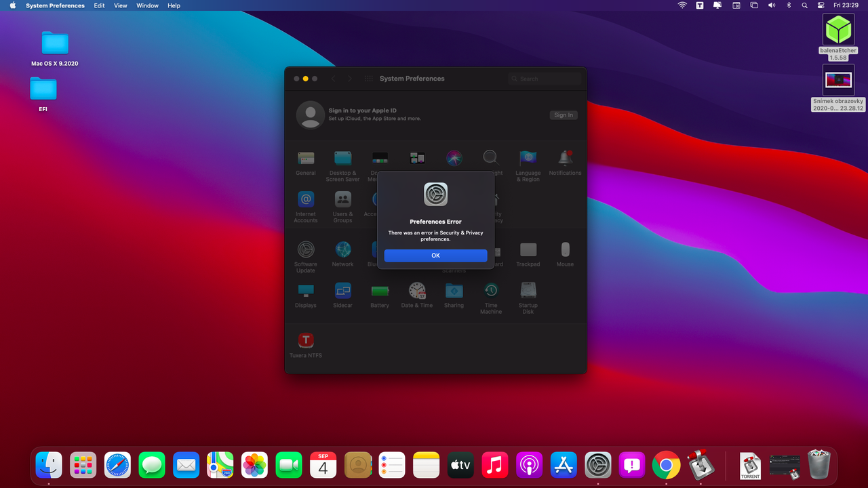Open Mission Control preferences icon
Viewport: 868px width, 488px height.
point(417,159)
